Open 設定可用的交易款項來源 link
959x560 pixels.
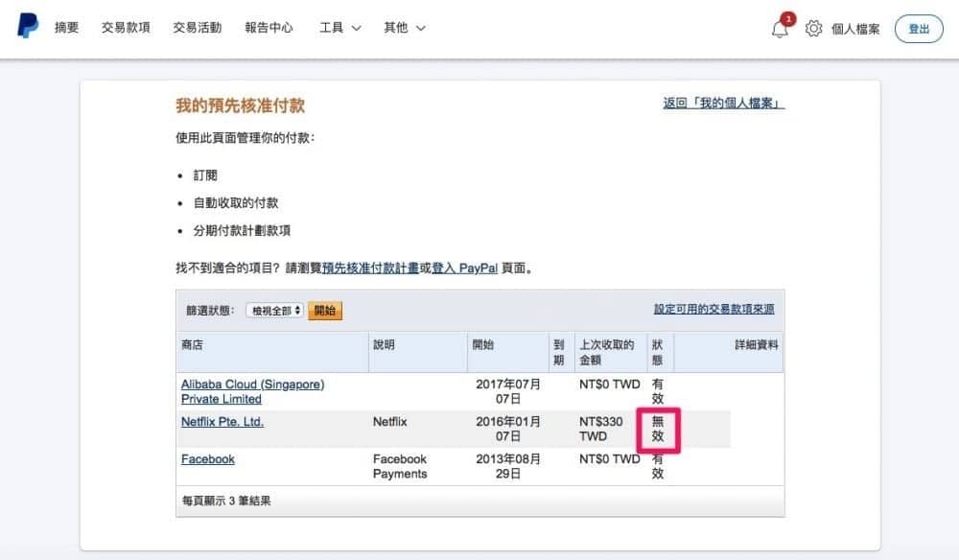[713, 309]
